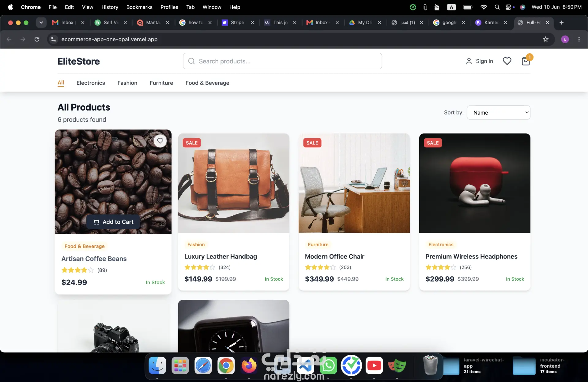Image resolution: width=588 pixels, height=382 pixels.
Task: Open the camera product image
Action: [113, 326]
